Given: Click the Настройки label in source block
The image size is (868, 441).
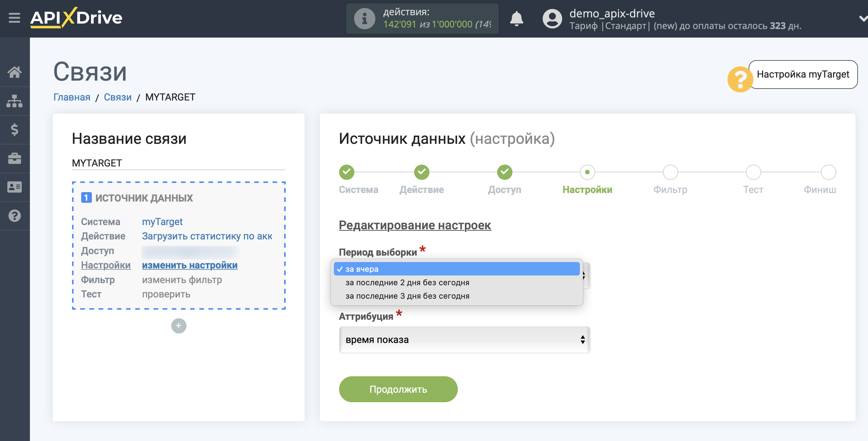Looking at the screenshot, I should click(106, 265).
